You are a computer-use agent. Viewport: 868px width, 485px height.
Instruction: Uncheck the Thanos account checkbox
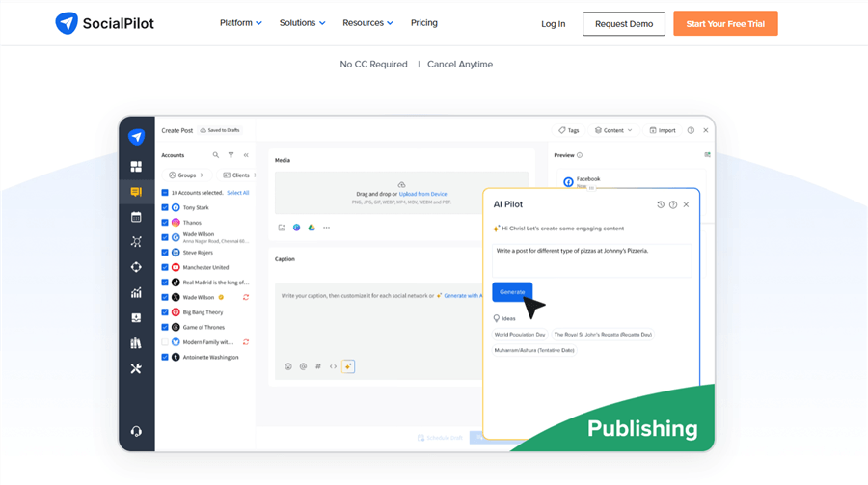click(x=164, y=223)
